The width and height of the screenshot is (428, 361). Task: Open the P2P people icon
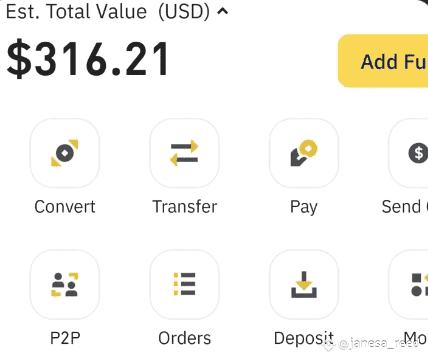tap(65, 284)
